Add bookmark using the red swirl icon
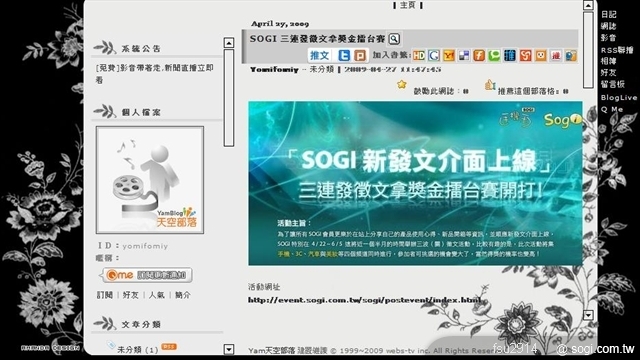 point(525,55)
